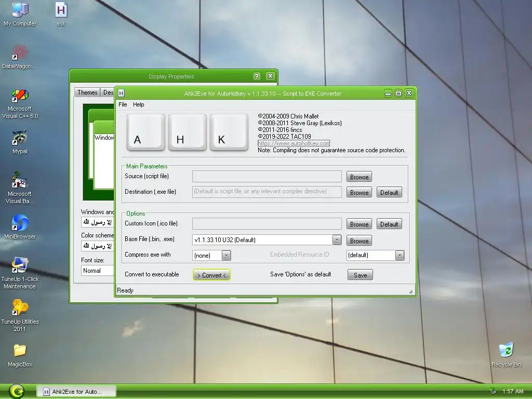
Task: Select Microsoft Visual C++ 6.0 shortcut
Action: point(20,103)
